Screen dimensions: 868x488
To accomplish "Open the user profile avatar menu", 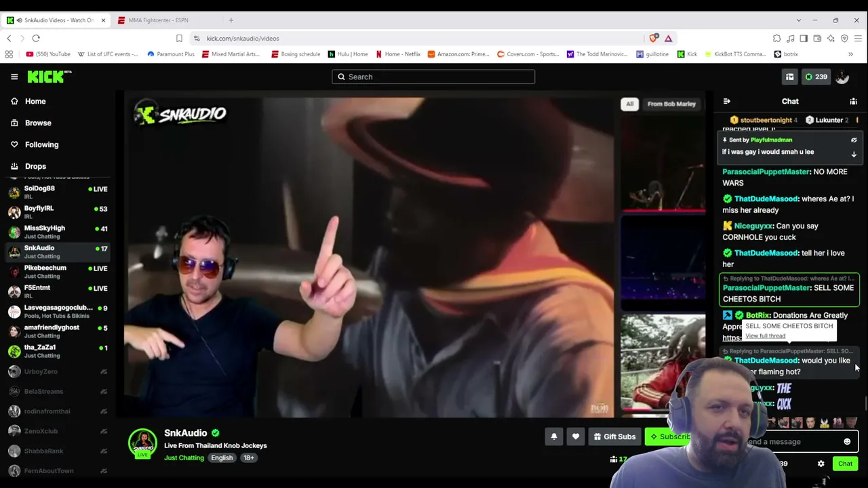I will [842, 77].
